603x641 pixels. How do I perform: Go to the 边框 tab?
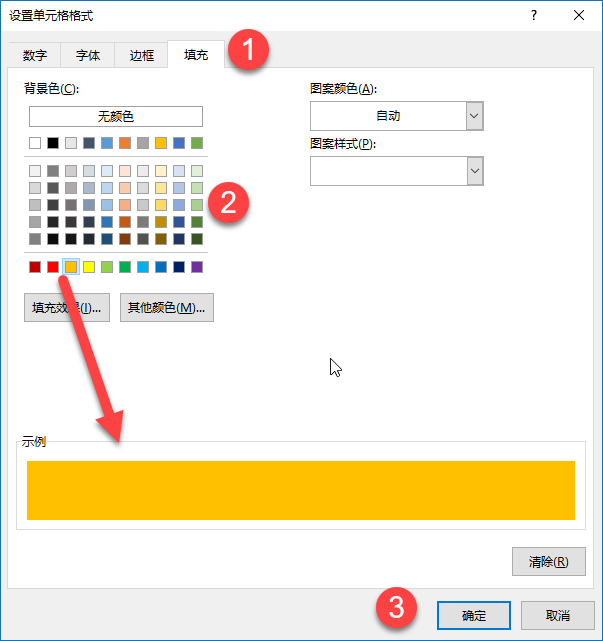tap(142, 56)
